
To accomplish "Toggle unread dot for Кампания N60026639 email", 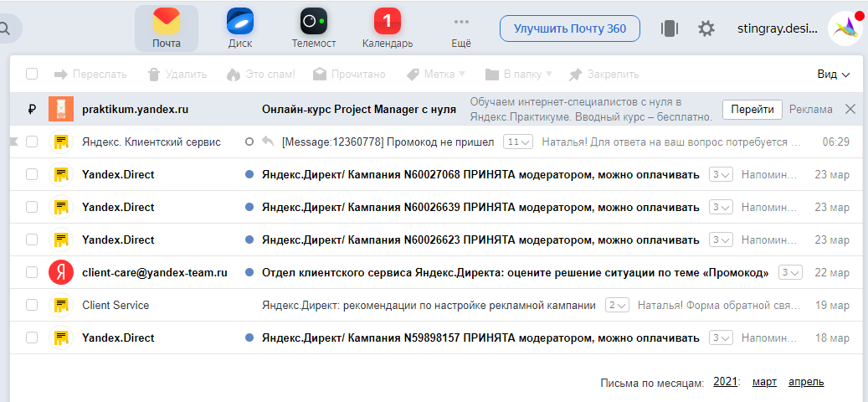I will point(249,207).
